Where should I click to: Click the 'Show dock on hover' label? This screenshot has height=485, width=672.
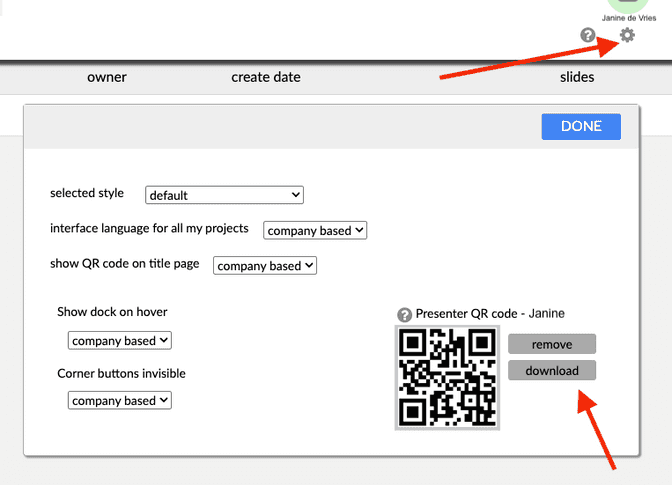(112, 312)
